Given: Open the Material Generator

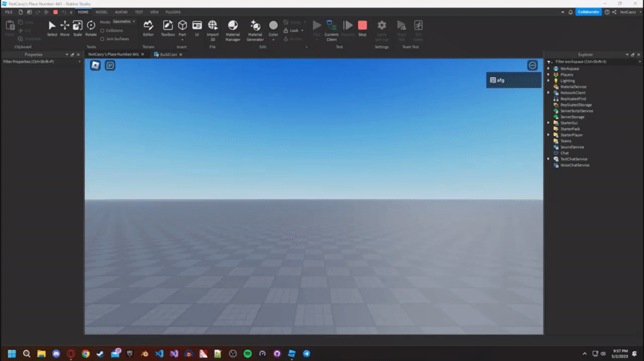Looking at the screenshot, I should [x=254, y=30].
